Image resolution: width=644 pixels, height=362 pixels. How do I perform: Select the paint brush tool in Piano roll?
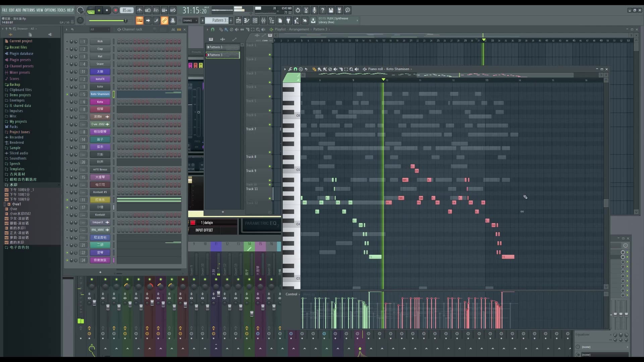[x=319, y=69]
